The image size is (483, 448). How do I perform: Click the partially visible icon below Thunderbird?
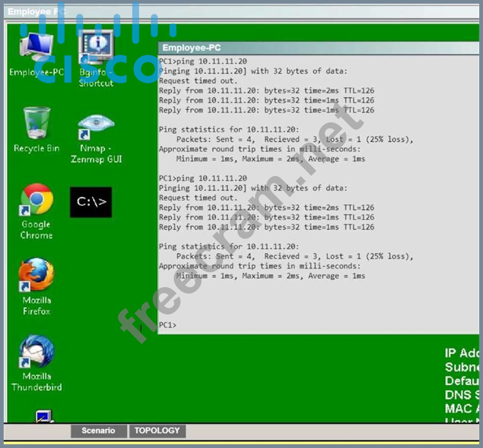tap(43, 417)
